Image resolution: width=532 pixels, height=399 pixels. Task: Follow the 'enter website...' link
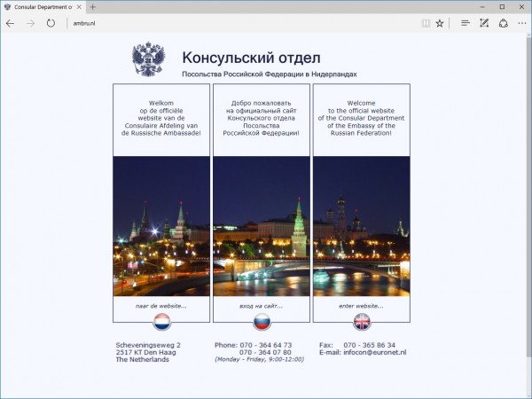(x=362, y=305)
